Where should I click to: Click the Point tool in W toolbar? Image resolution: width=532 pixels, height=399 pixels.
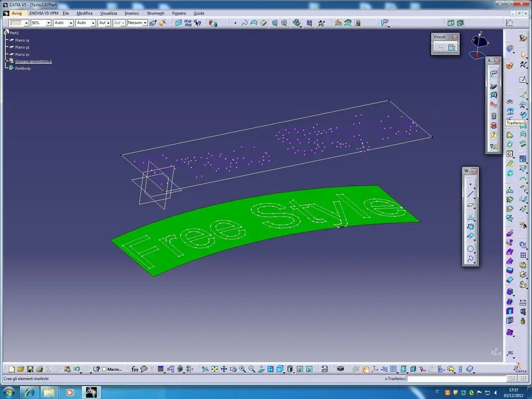pos(470,184)
